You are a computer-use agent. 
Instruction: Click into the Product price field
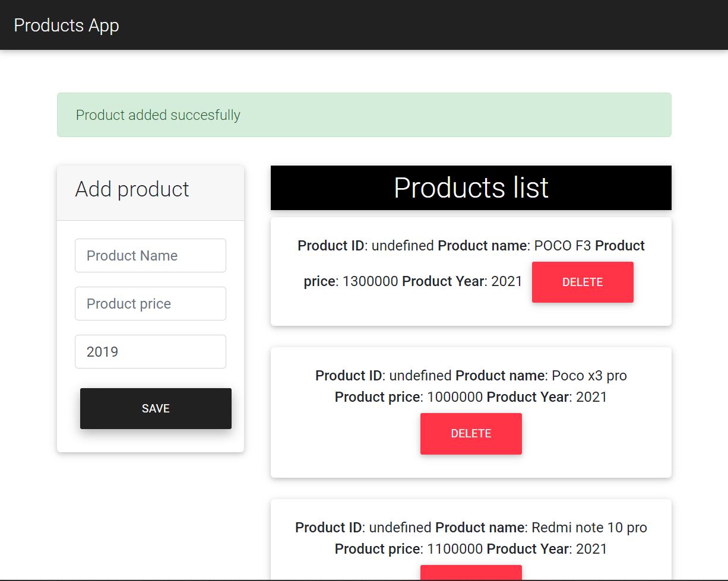pos(150,304)
